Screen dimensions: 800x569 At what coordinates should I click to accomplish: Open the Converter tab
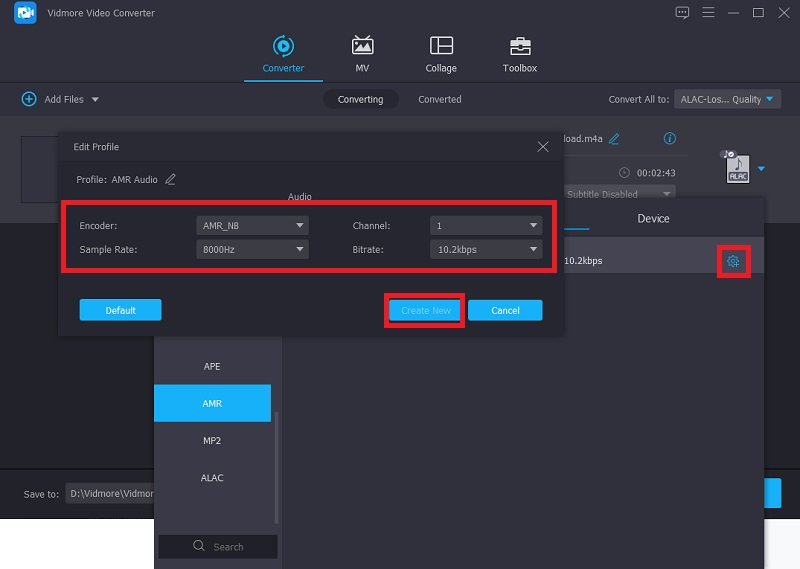(x=283, y=54)
